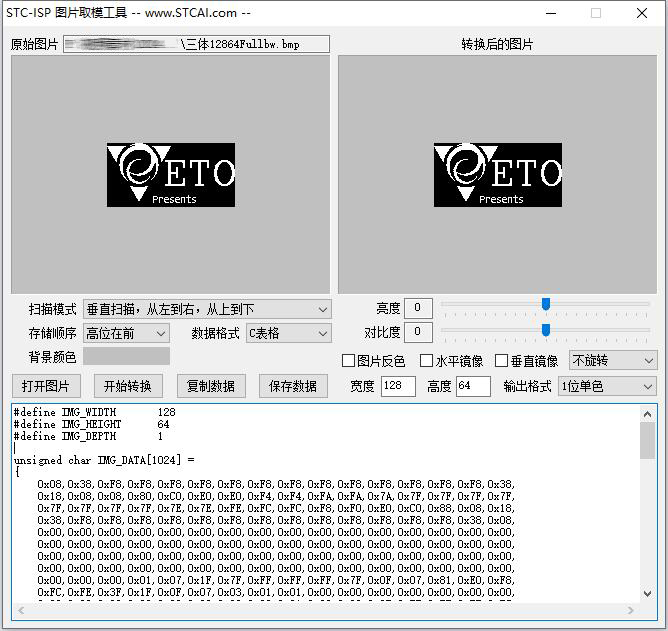The width and height of the screenshot is (668, 631).
Task: Save output with 保存数据 button
Action: (x=293, y=386)
